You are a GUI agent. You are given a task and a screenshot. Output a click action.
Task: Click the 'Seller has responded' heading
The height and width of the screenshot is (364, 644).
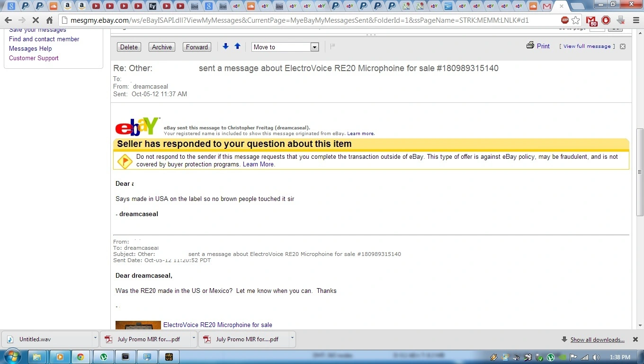pos(234,144)
